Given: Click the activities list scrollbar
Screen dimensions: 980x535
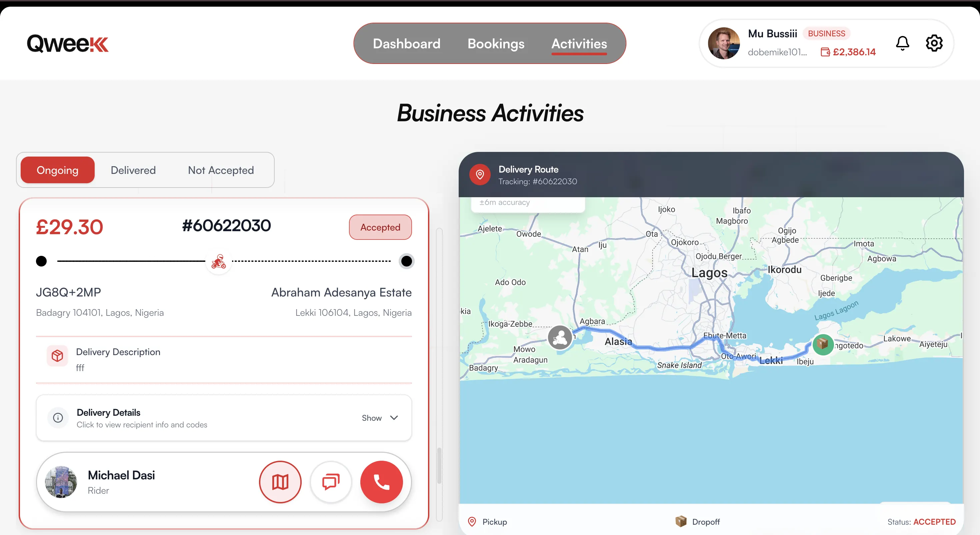Looking at the screenshot, I should tap(439, 466).
